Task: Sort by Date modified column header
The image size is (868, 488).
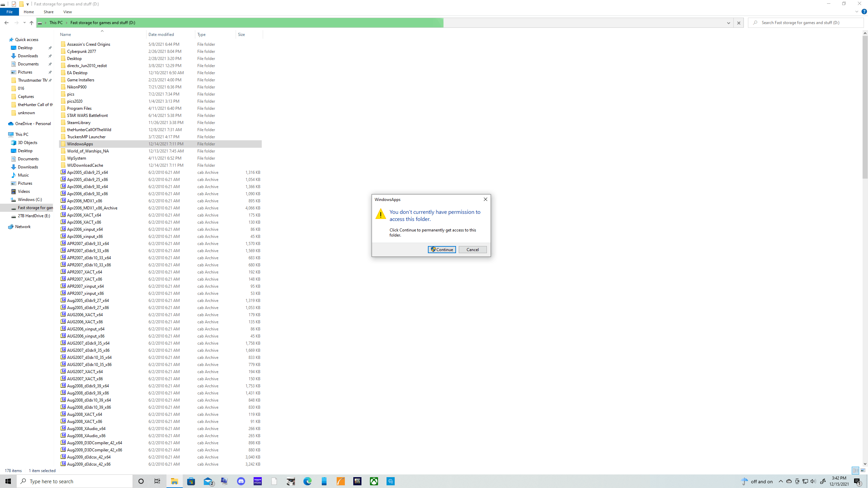Action: tap(171, 34)
